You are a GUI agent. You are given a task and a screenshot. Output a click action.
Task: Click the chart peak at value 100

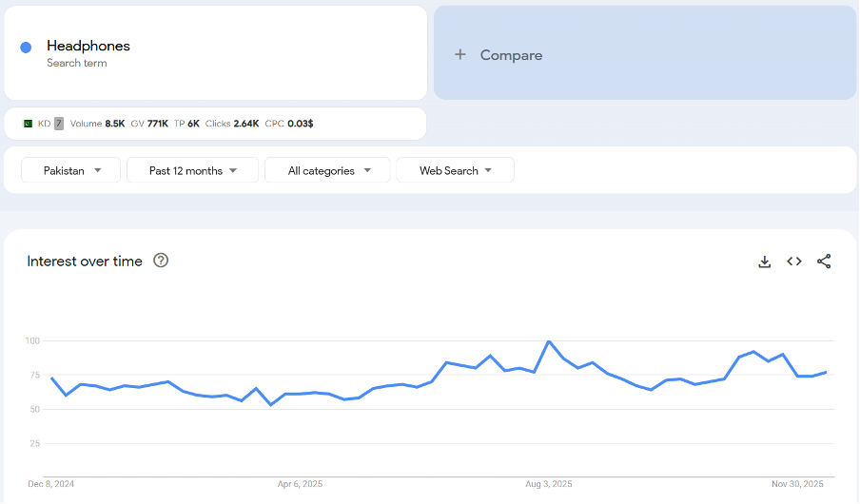(549, 341)
